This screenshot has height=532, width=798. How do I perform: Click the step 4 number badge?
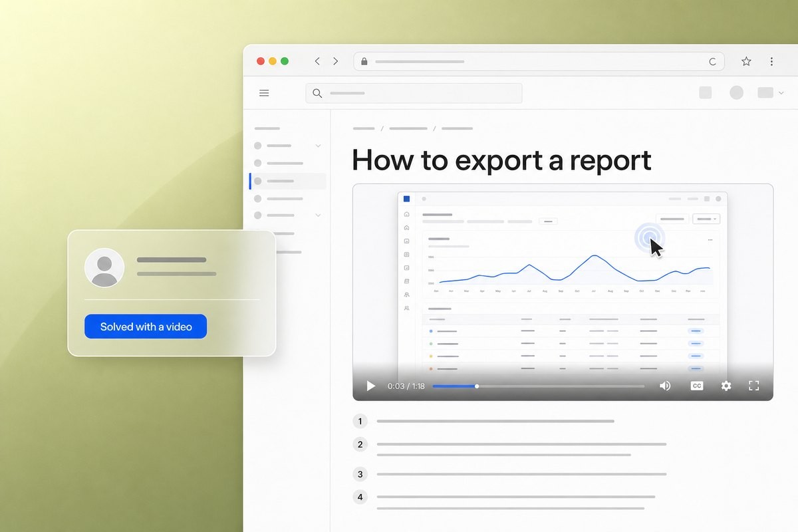(x=360, y=497)
